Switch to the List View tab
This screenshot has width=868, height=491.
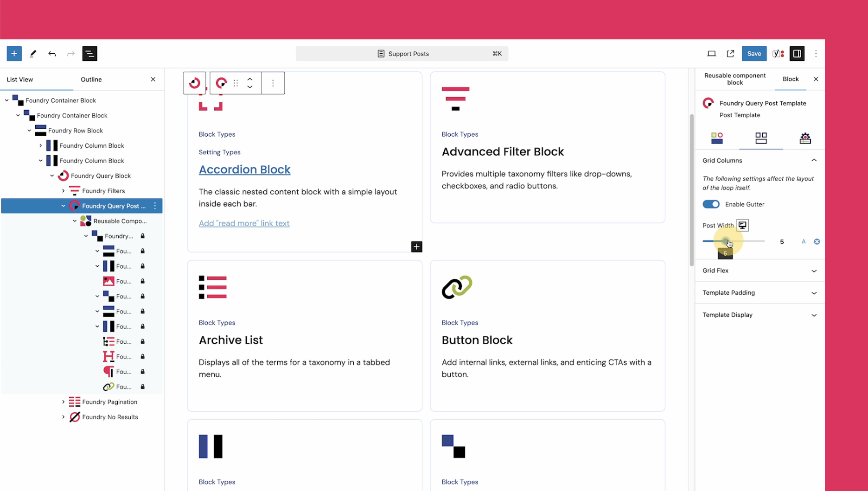[20, 79]
